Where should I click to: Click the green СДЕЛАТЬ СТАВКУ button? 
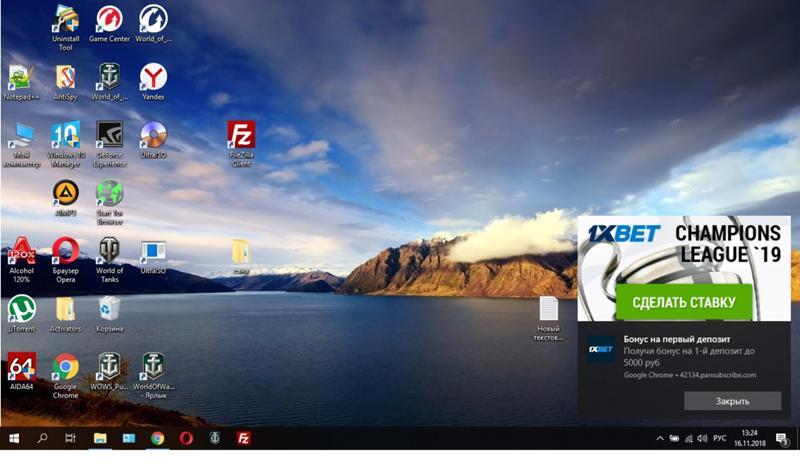point(684,302)
